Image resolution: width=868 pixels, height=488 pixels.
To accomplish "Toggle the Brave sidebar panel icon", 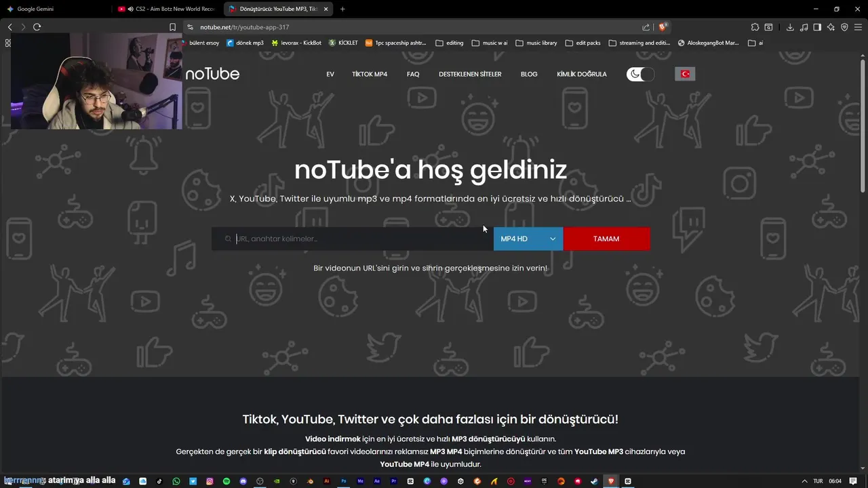I will [x=817, y=27].
